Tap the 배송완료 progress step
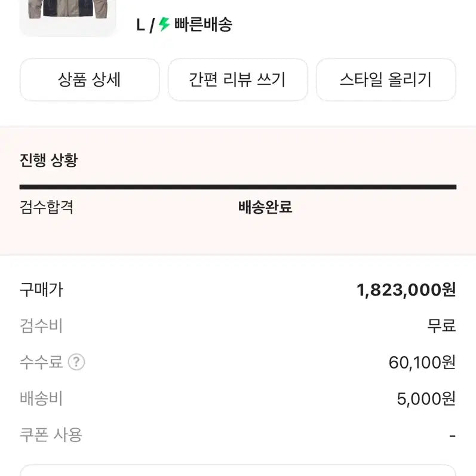The image size is (476, 476). pos(265,207)
